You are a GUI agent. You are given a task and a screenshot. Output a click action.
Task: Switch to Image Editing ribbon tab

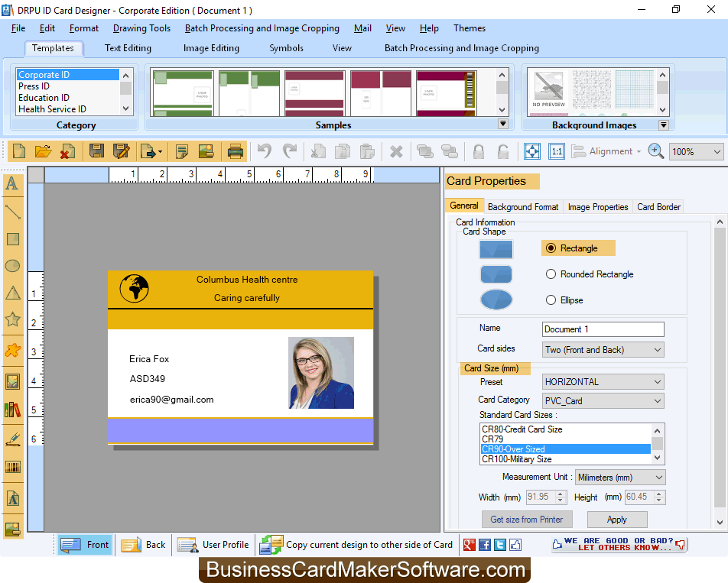pos(211,48)
